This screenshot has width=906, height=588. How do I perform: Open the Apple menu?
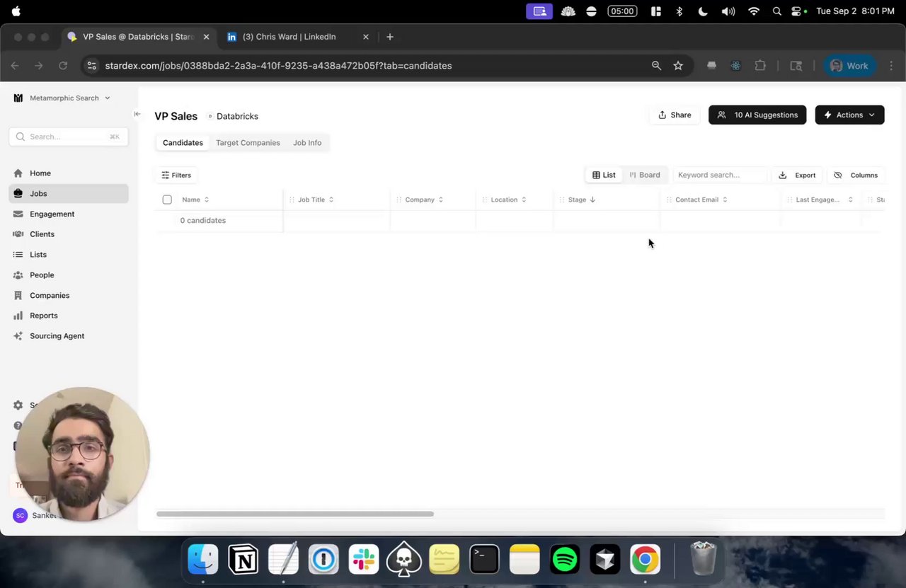[16, 11]
